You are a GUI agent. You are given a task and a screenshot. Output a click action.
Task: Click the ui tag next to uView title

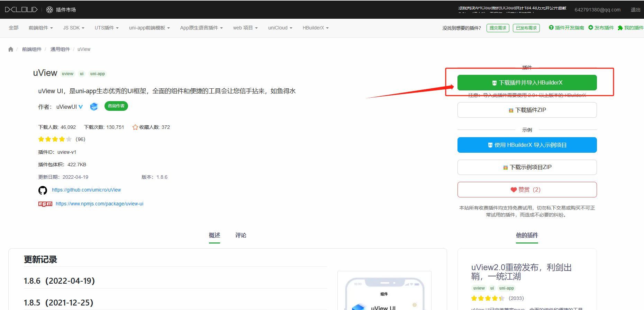82,74
